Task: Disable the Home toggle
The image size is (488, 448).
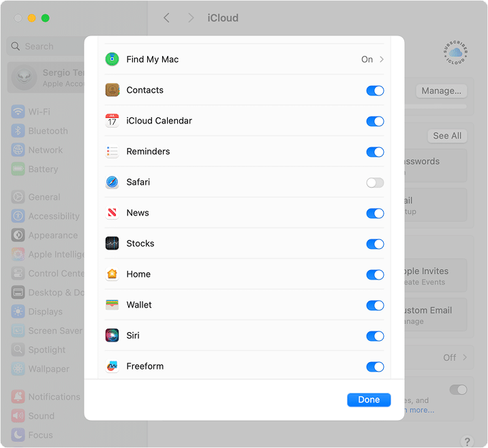Action: 375,275
